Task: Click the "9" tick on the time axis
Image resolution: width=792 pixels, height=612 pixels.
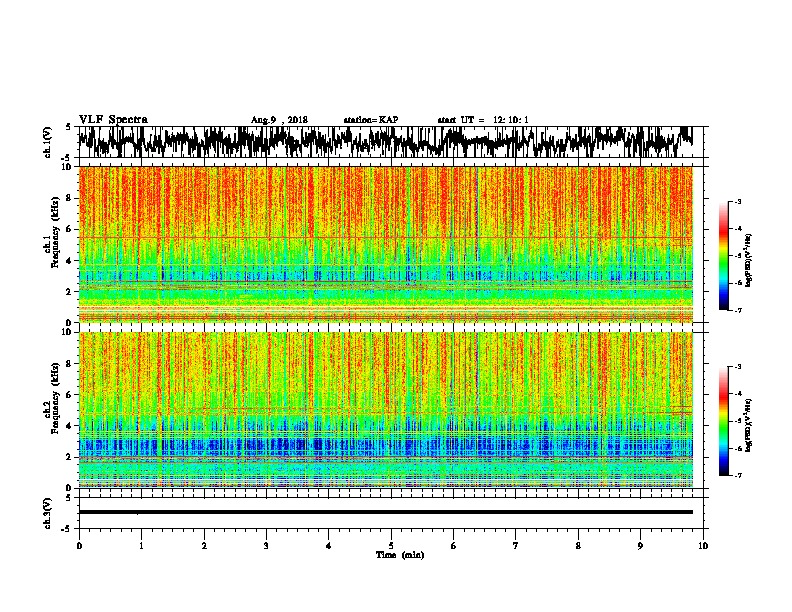Action: (x=640, y=546)
